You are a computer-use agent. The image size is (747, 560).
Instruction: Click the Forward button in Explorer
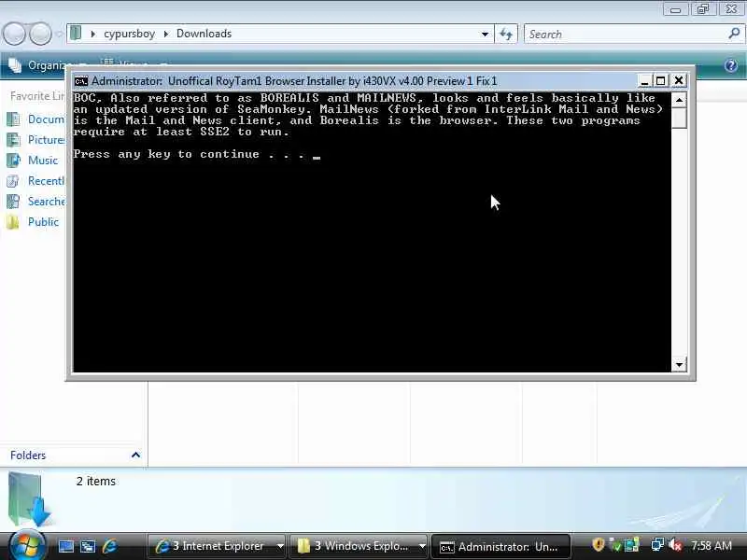click(40, 34)
